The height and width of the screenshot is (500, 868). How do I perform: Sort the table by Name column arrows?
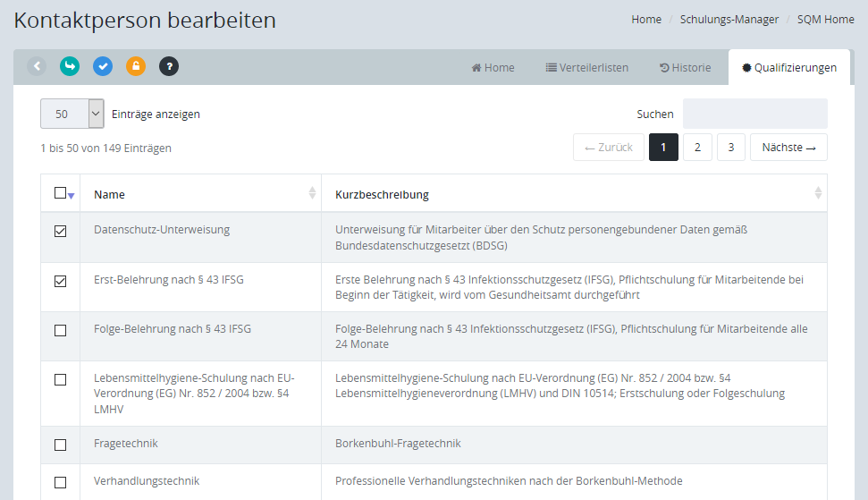tap(312, 193)
